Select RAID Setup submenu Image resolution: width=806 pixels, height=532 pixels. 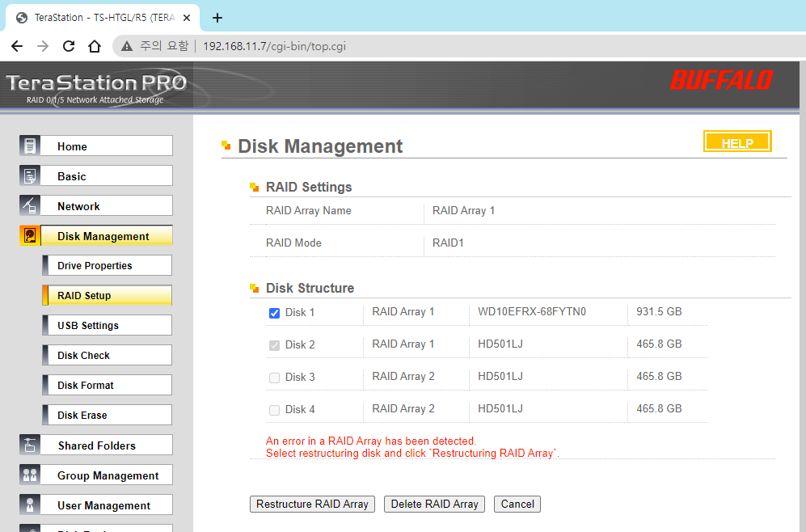pos(107,295)
